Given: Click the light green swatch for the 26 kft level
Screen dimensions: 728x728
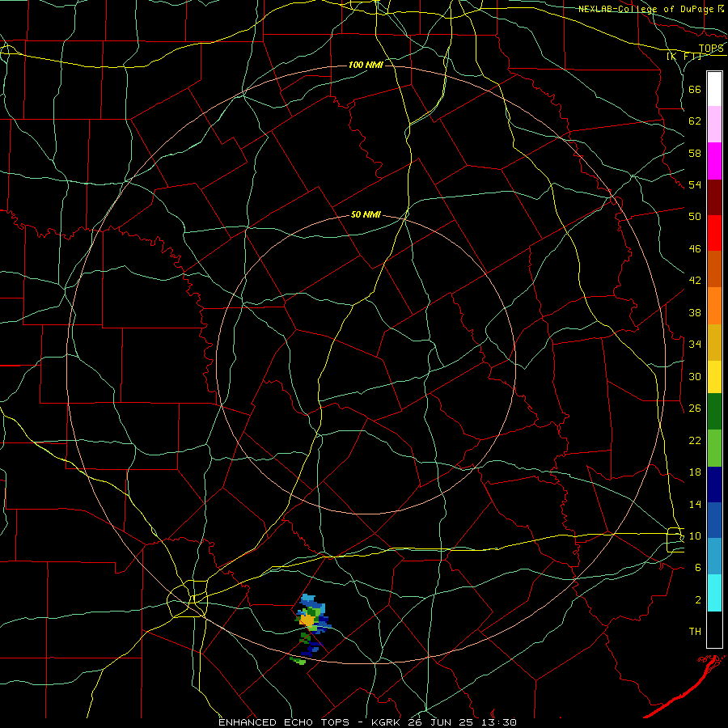Looking at the screenshot, I should pos(714,448).
